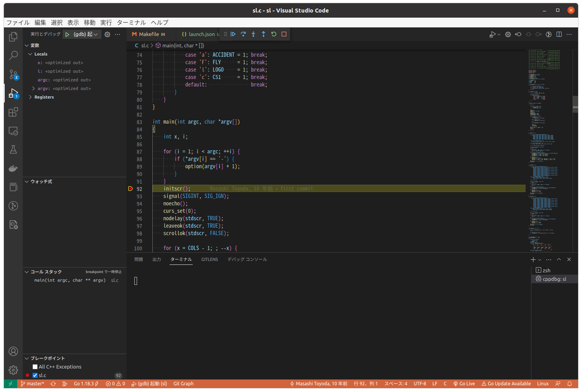The height and width of the screenshot is (392, 582).
Task: Open the Search view
Action: pos(13,55)
